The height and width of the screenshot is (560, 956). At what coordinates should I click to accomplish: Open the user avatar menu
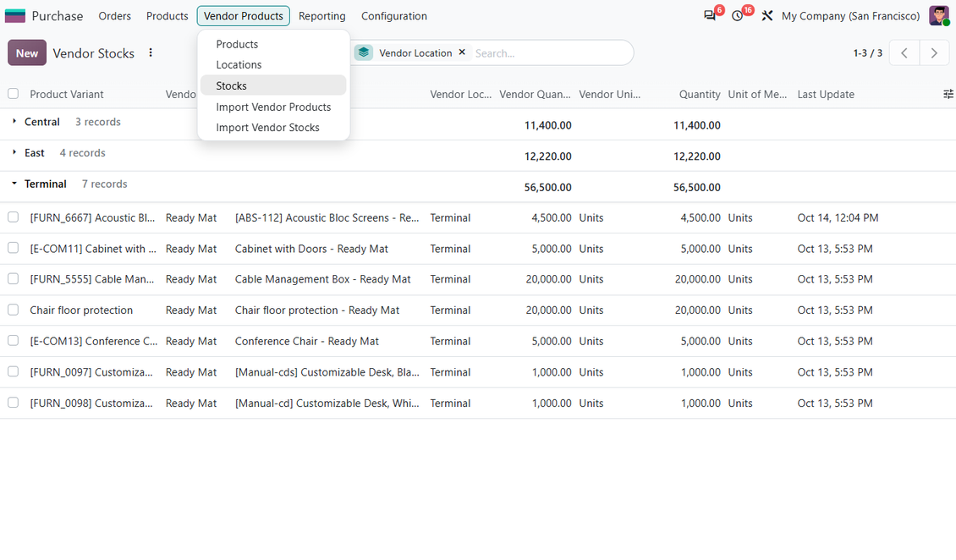click(x=939, y=16)
